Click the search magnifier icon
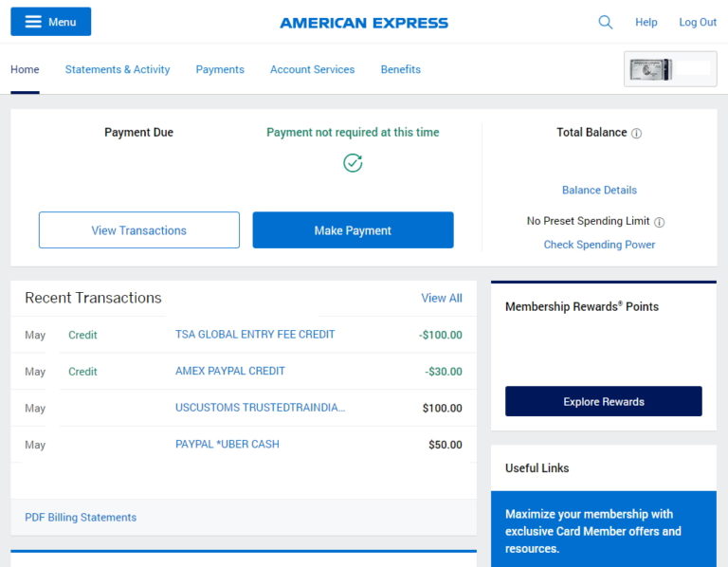The image size is (728, 567). [x=605, y=22]
